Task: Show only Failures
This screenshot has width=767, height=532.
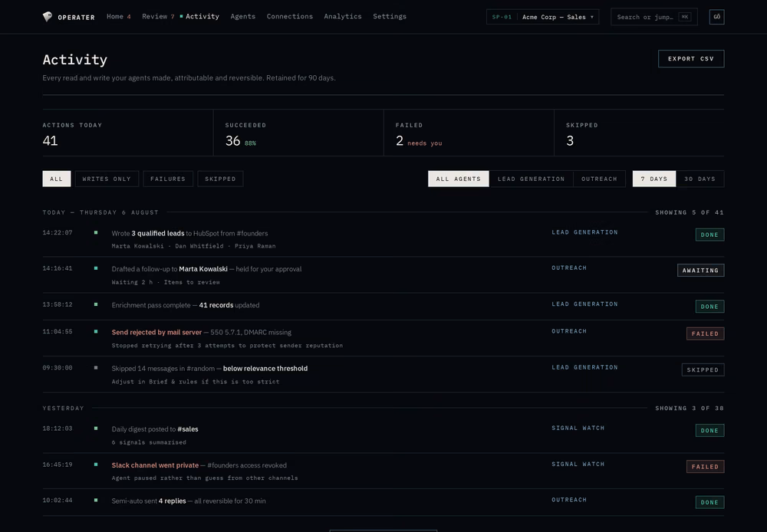Action: pos(168,179)
